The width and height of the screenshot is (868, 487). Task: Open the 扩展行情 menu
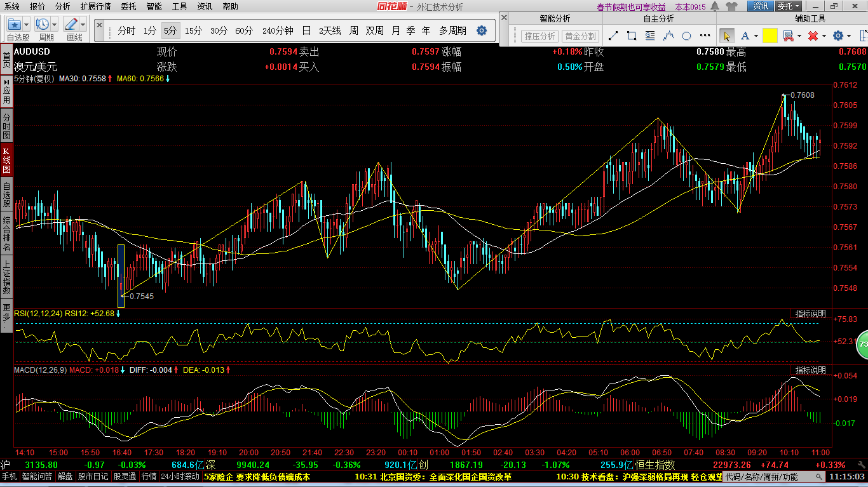pos(95,6)
